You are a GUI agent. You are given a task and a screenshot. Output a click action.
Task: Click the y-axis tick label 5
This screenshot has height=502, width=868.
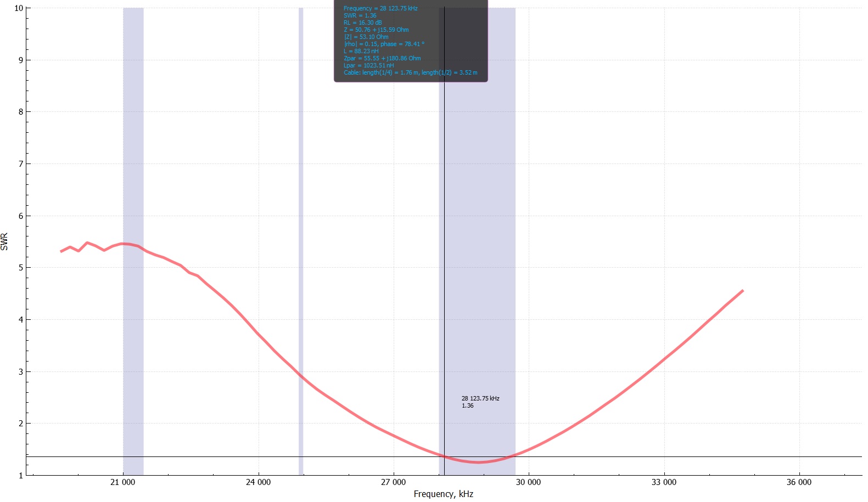click(x=21, y=268)
